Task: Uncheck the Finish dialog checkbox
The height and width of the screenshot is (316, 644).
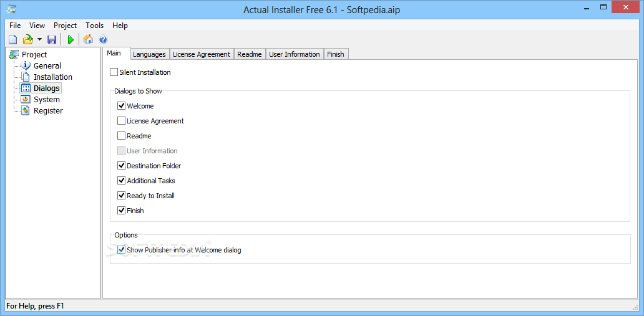Action: pyautogui.click(x=121, y=211)
